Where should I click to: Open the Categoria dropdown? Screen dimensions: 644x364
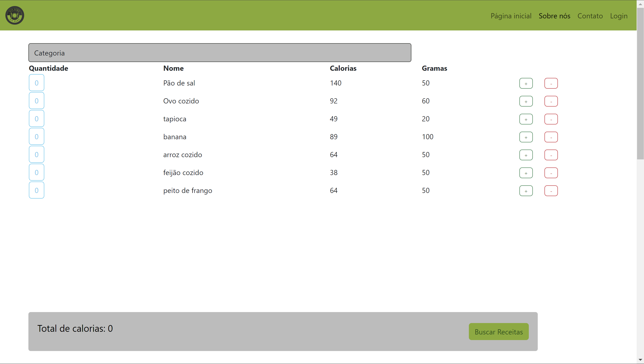click(x=219, y=53)
